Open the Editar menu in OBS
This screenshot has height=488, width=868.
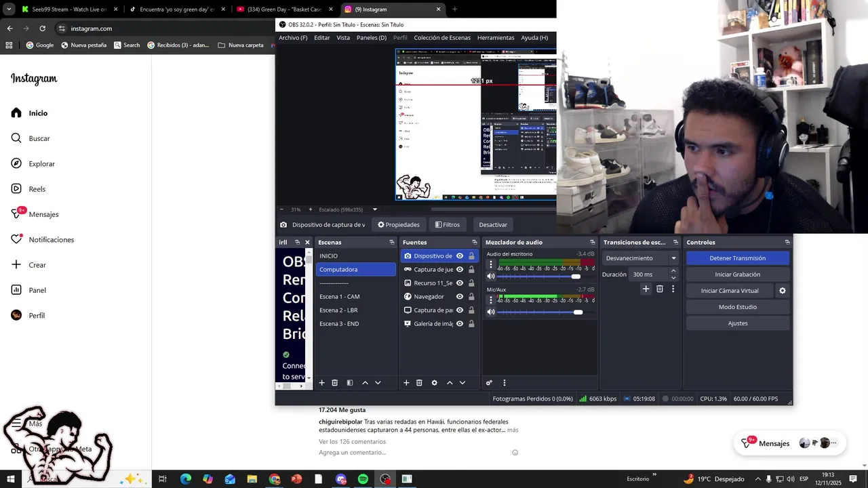pyautogui.click(x=322, y=37)
